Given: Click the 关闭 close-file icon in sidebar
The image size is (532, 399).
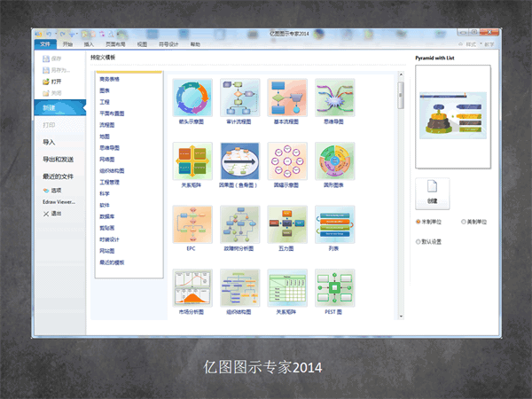Looking at the screenshot, I should click(46, 93).
